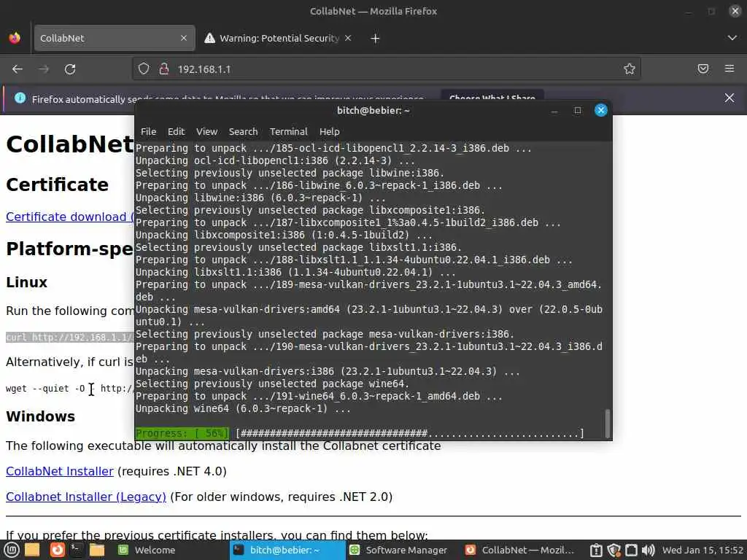Click the address bar showing 192.168.1.1
Screen dimensions: 747x560
coord(386,69)
